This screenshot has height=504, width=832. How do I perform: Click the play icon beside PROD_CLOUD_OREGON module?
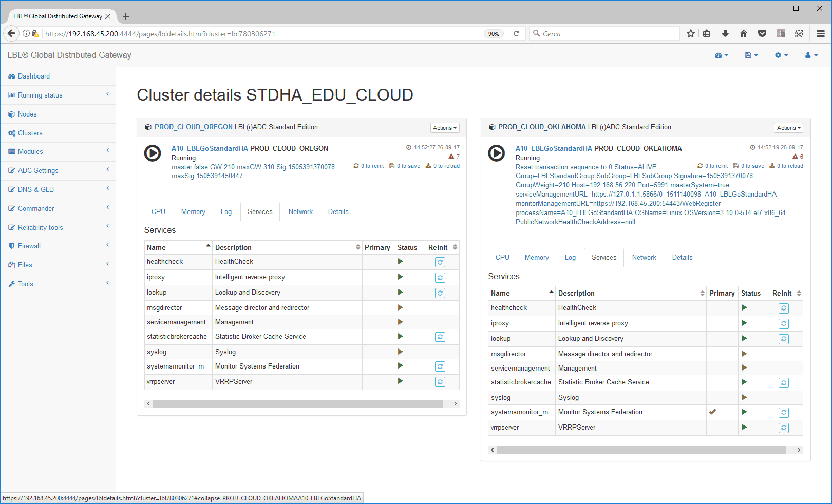click(153, 153)
